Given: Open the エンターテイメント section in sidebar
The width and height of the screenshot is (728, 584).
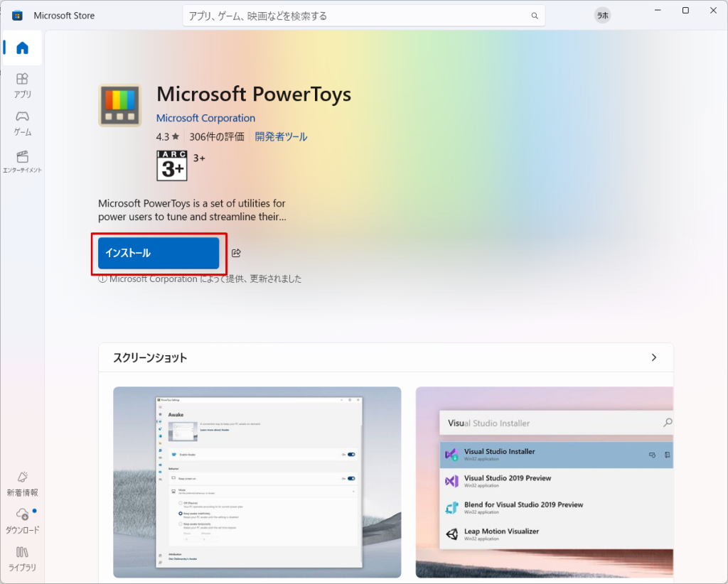Looking at the screenshot, I should (x=22, y=161).
